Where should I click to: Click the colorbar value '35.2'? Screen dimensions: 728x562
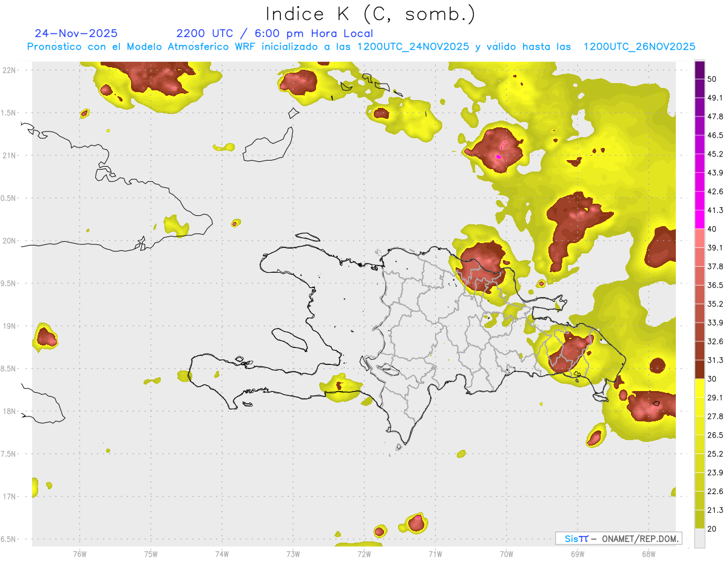[x=715, y=304]
